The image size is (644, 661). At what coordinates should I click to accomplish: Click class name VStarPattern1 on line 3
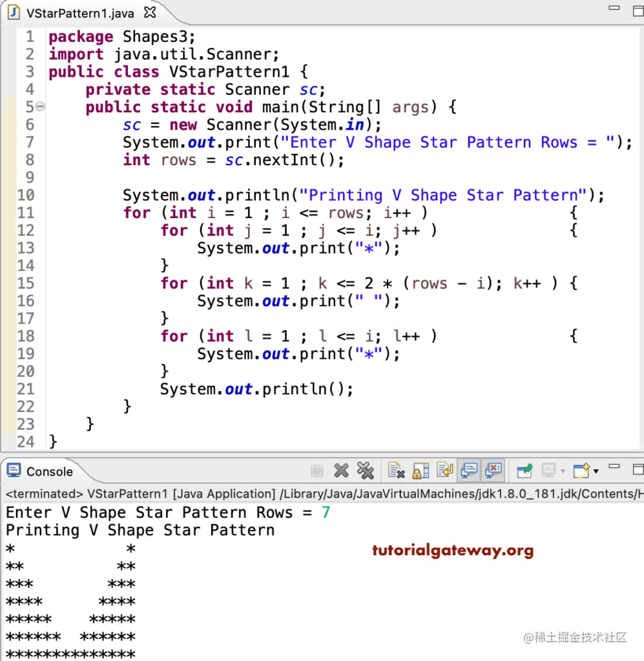tap(229, 72)
